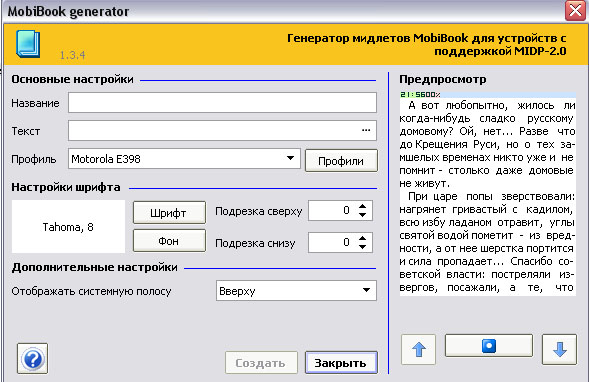The height and width of the screenshot is (382, 589).
Task: Click the Текст field label
Action: click(26, 131)
